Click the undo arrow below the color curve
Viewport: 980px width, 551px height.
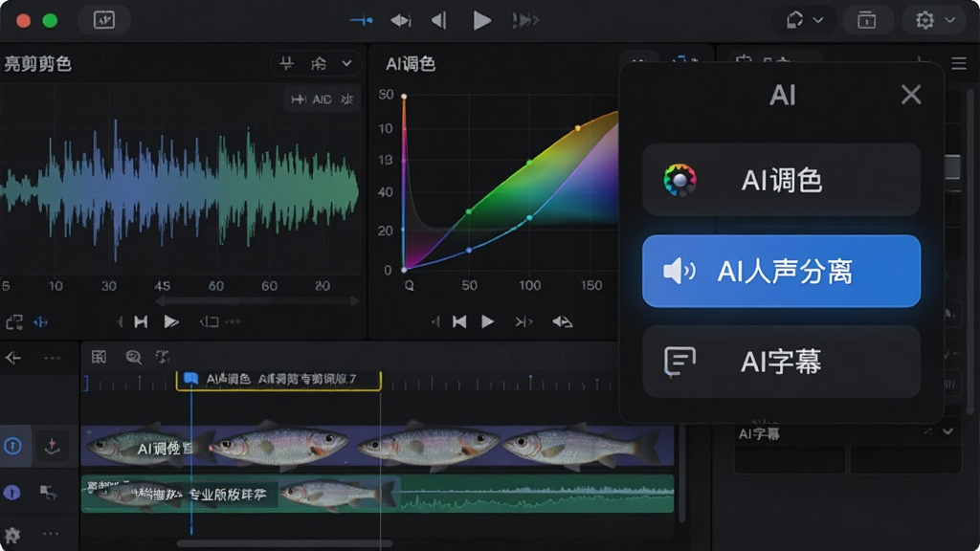(x=562, y=321)
